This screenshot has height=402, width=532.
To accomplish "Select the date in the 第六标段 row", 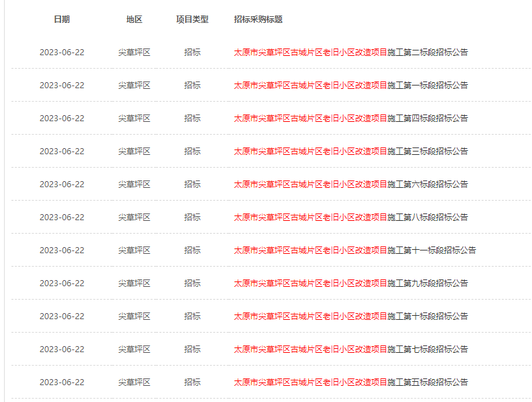I will point(62,185).
